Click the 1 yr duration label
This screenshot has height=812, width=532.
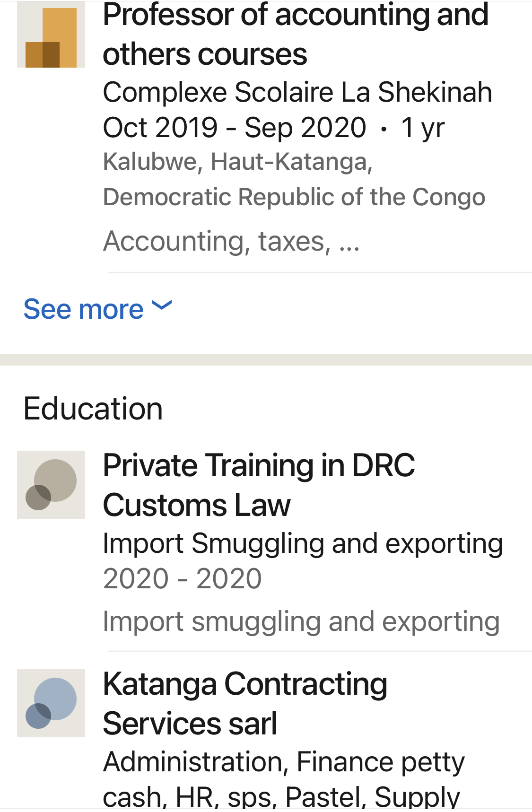point(423,128)
